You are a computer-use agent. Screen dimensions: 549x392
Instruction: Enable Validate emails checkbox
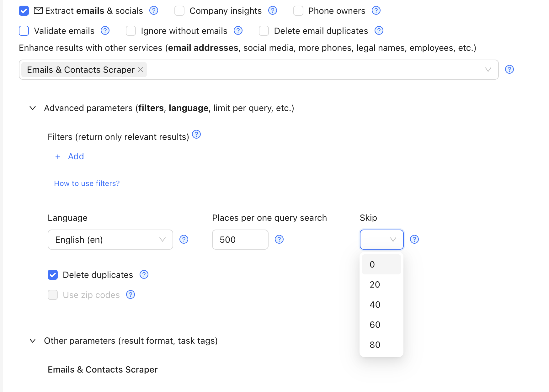[24, 31]
